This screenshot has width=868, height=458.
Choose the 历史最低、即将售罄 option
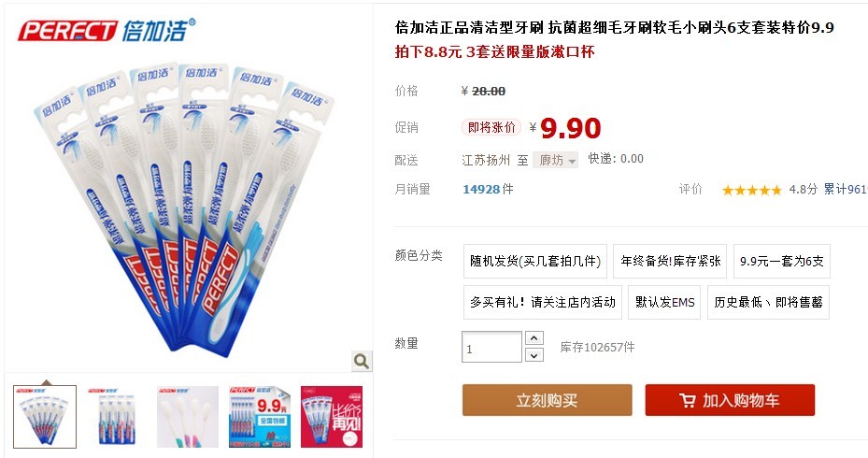(768, 303)
